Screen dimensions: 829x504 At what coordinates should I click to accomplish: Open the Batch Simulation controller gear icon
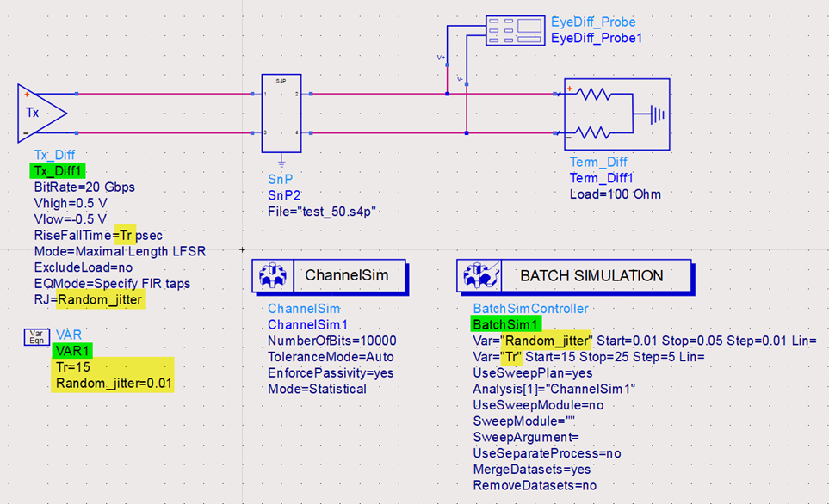(x=480, y=276)
